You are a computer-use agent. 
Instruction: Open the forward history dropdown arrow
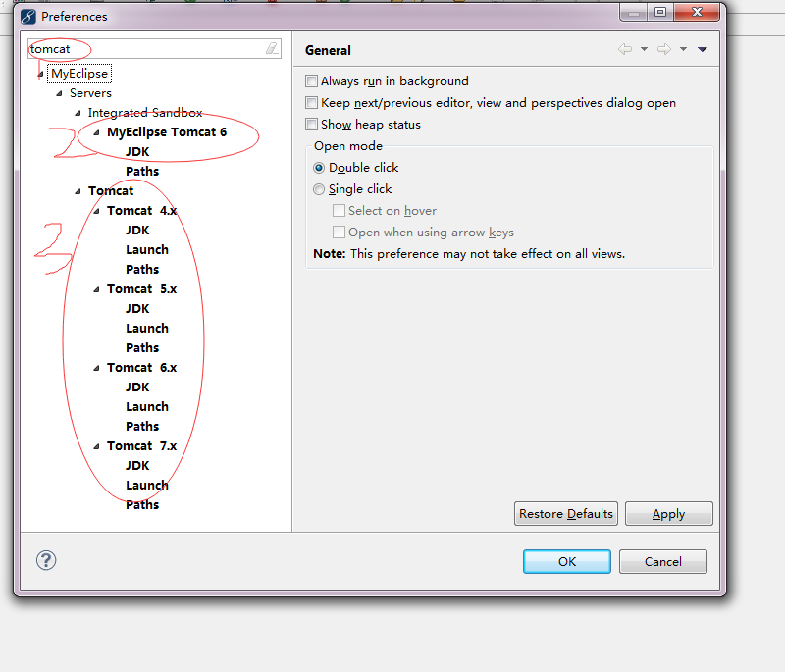(x=683, y=49)
